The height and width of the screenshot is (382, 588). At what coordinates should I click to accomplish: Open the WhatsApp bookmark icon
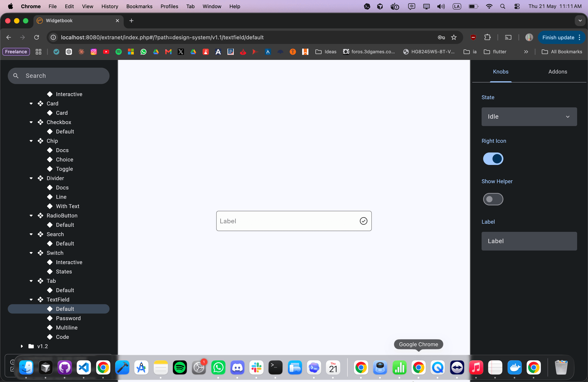click(143, 52)
